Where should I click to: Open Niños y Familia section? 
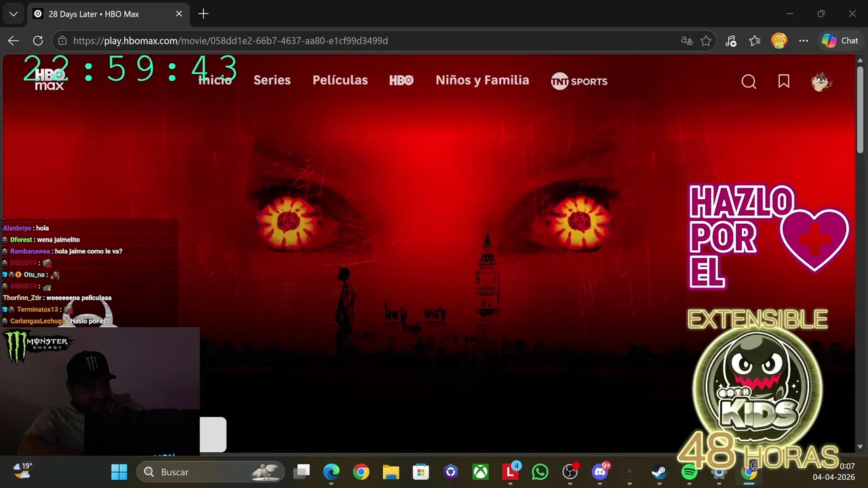coord(482,80)
